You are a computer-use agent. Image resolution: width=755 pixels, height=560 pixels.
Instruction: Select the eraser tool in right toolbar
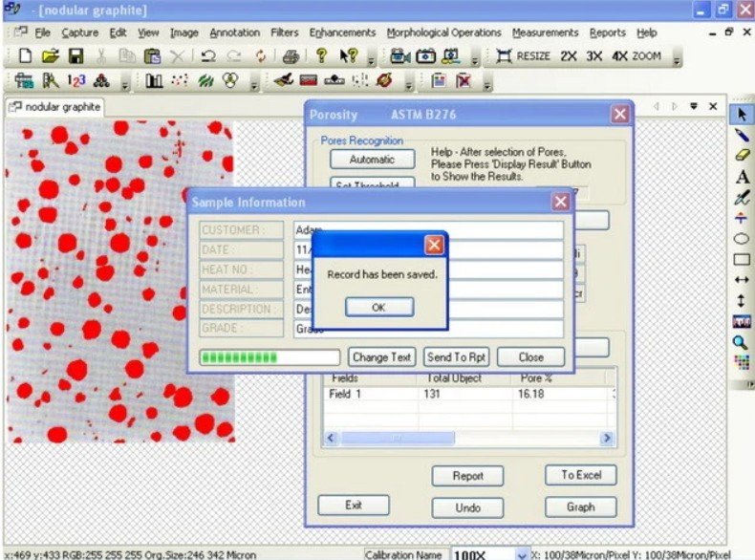coord(742,155)
